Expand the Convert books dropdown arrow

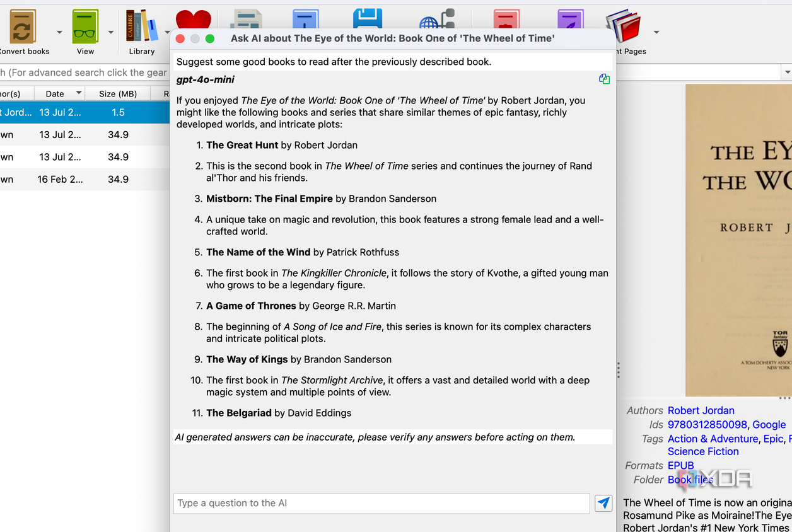coord(59,32)
